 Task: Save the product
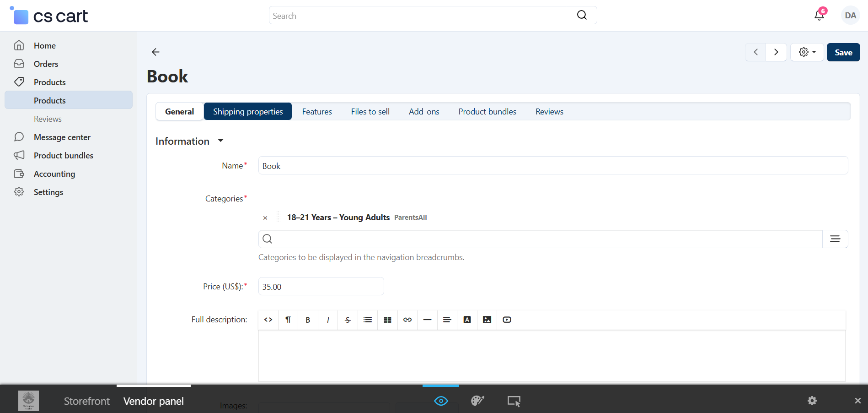tap(843, 52)
